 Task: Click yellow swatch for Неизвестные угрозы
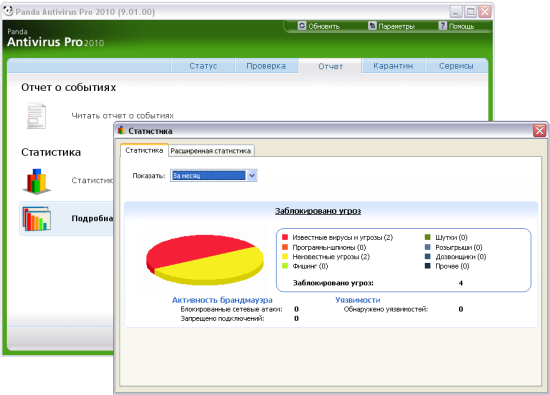285,256
